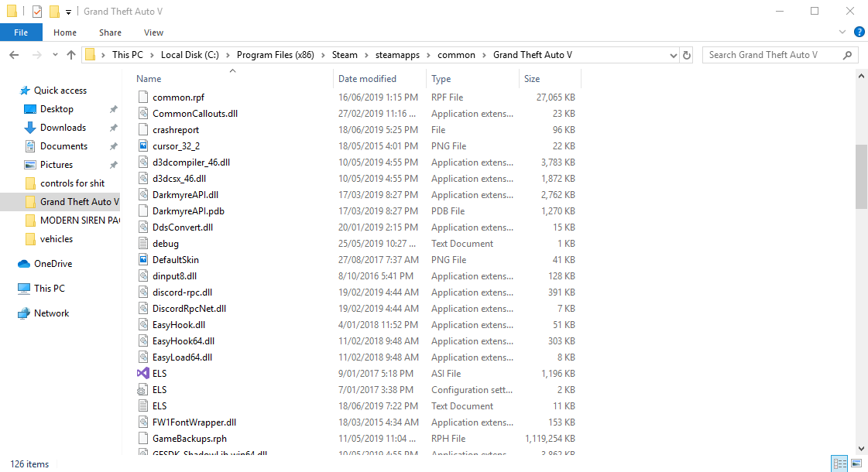Viewport: 868px width, 472px height.
Task: Select EasyHook64.dll file
Action: tap(184, 341)
